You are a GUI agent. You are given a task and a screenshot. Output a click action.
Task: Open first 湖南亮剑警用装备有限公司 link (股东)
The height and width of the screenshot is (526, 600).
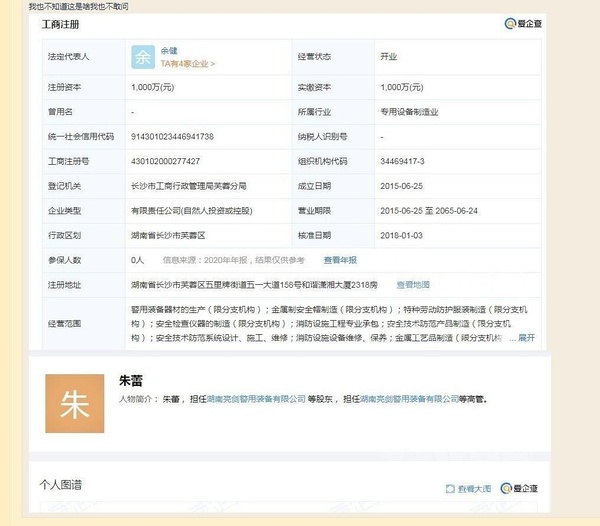(257, 398)
